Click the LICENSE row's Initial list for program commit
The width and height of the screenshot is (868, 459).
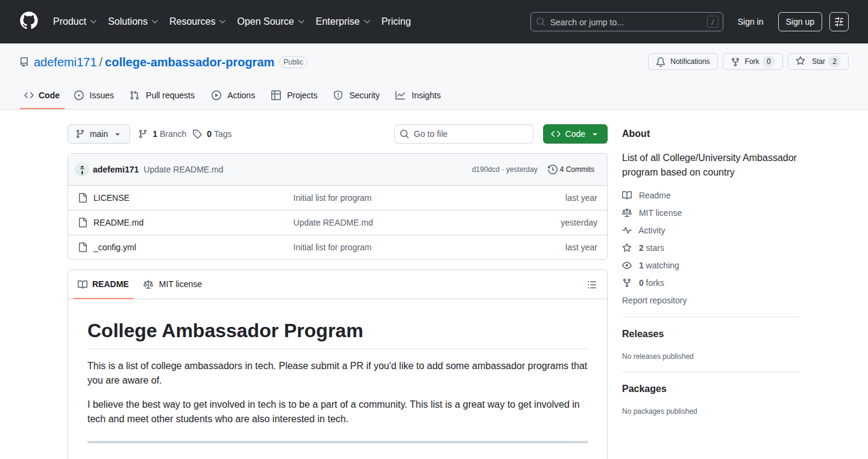click(333, 198)
